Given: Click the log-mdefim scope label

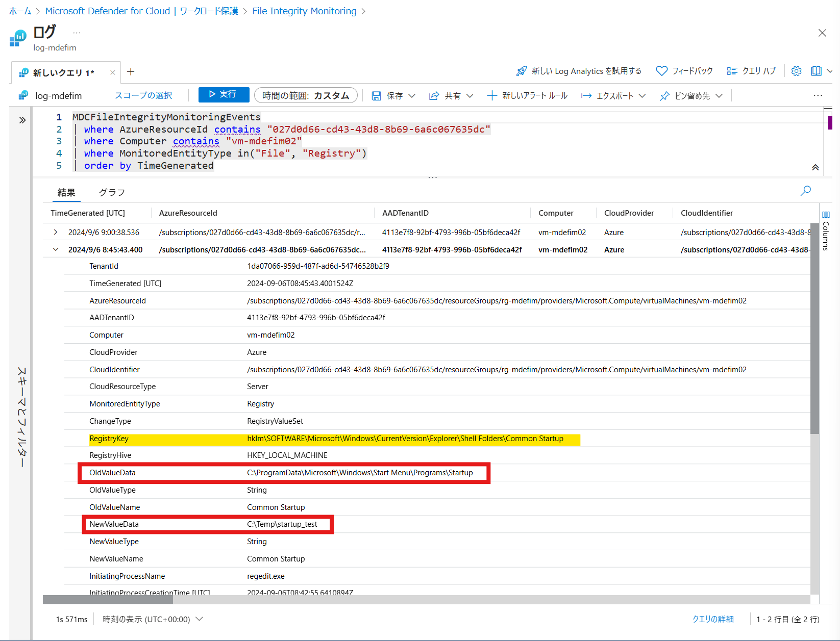Looking at the screenshot, I should click(58, 96).
